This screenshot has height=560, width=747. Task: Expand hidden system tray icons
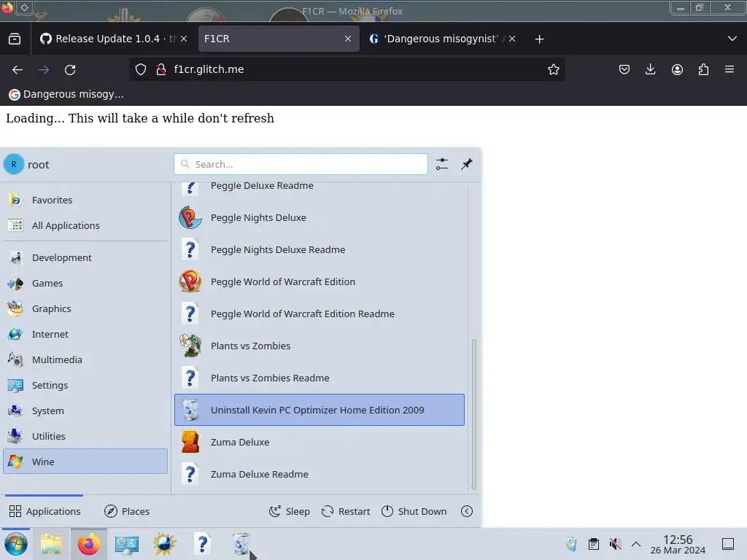pos(636,544)
